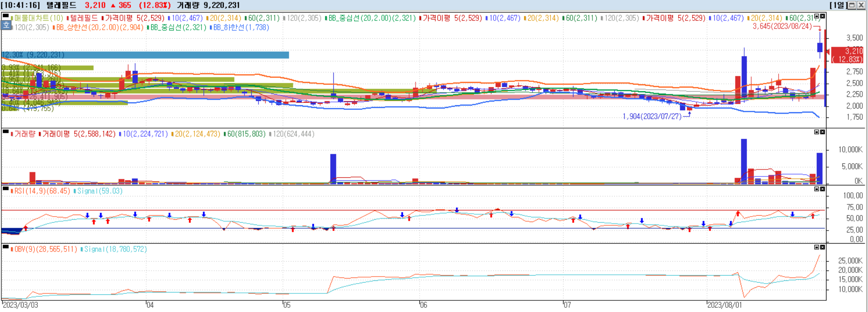This screenshot has height=312, width=868.
Task: Click the 호 button on price chart
Action: 6,26
